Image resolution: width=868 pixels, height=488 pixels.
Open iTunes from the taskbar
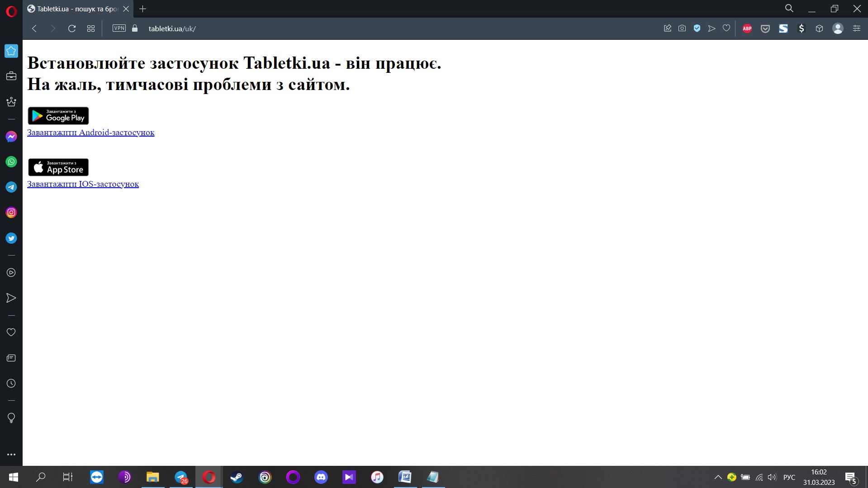pyautogui.click(x=377, y=477)
